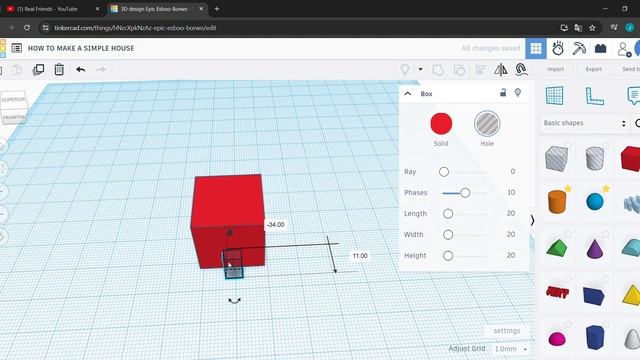Adjust the Height slider handle
The width and height of the screenshot is (640, 360).
(448, 256)
